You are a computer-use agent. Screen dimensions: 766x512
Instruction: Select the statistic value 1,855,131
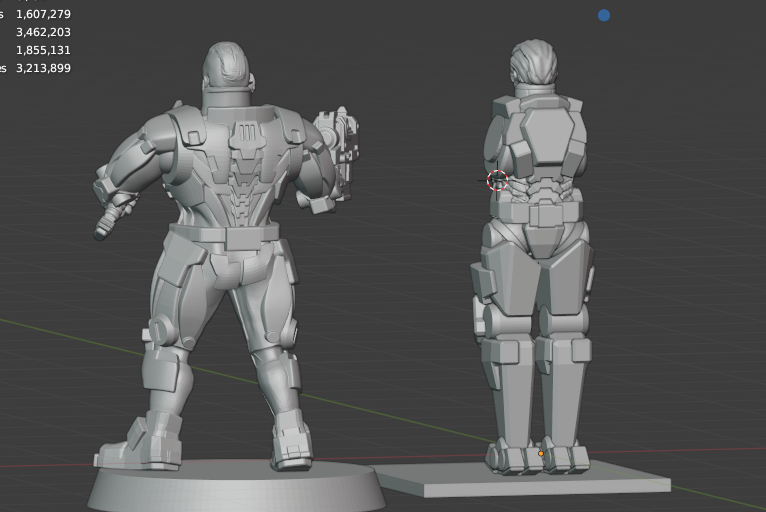pos(43,50)
